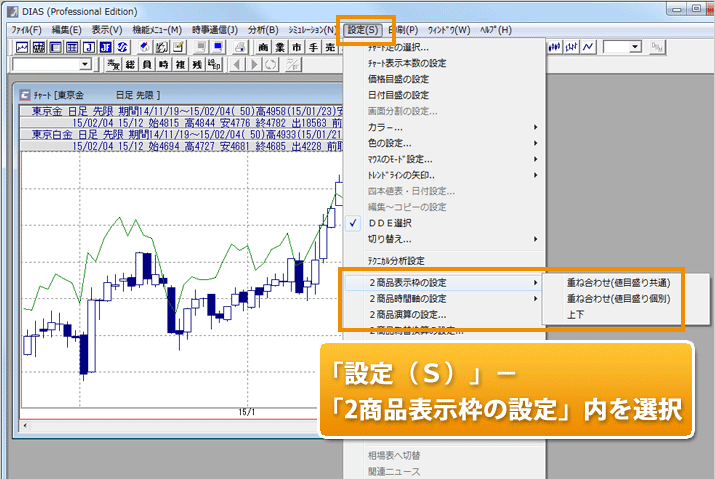Click the '市' toolbar button

coord(296,47)
